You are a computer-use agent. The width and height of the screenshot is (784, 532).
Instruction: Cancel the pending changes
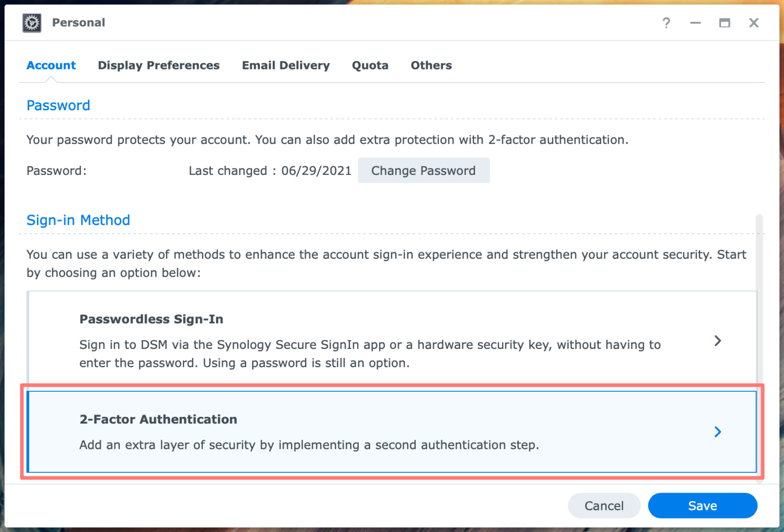[x=604, y=505]
